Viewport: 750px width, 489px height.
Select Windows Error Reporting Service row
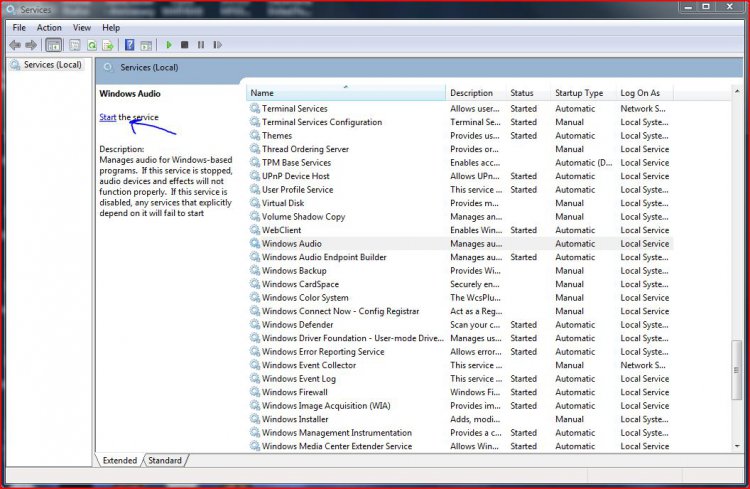[x=460, y=351]
